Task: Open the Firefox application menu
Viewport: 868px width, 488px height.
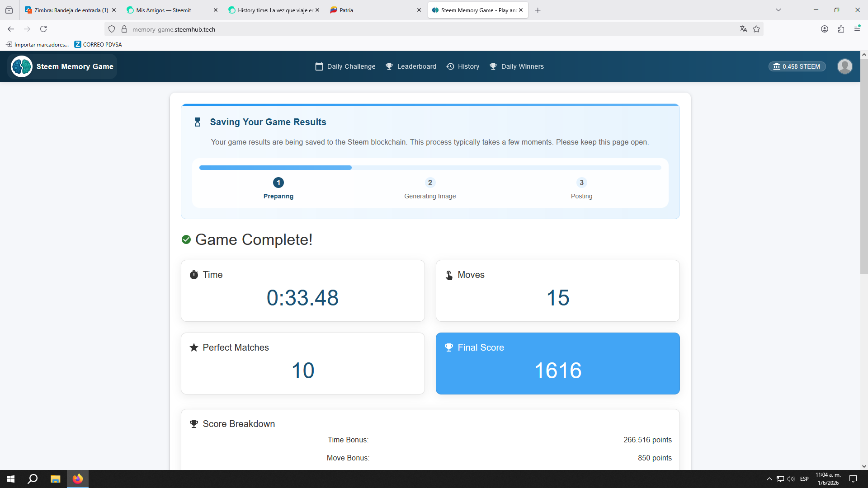Action: pos(857,29)
